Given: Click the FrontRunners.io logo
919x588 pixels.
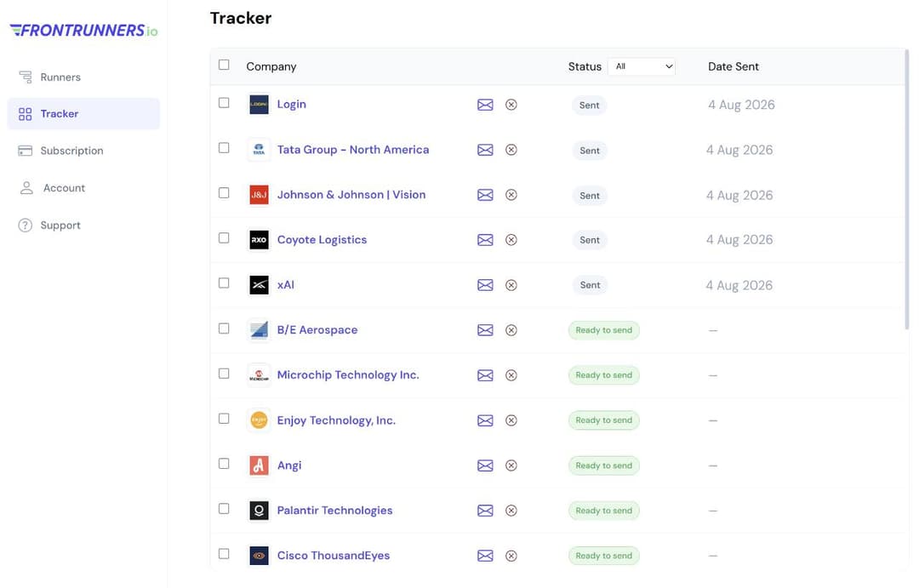Looking at the screenshot, I should (83, 31).
